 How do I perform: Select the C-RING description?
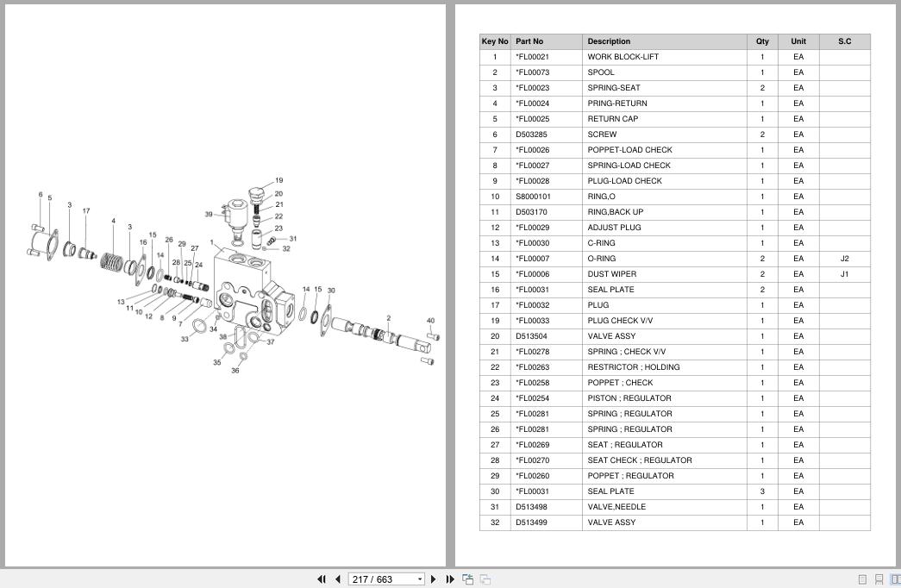[601, 243]
